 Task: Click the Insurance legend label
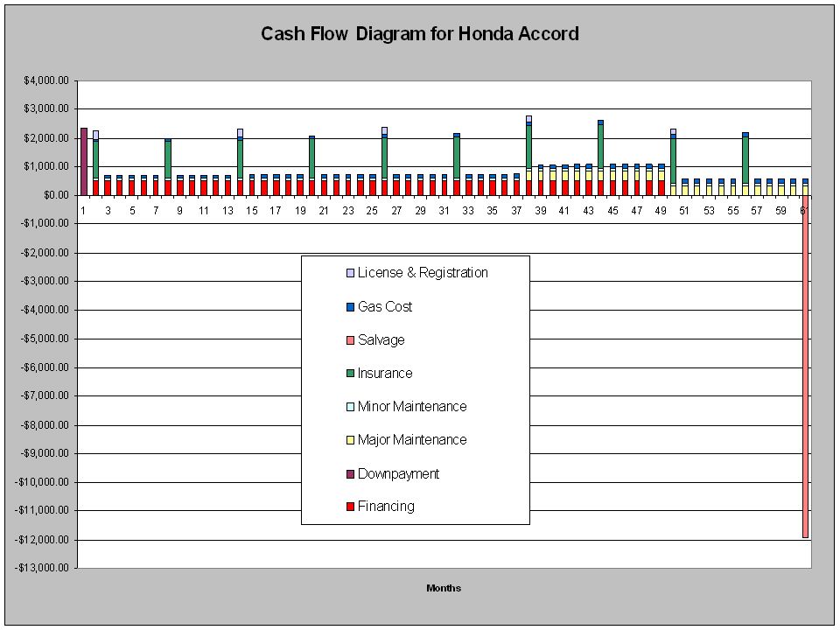pos(385,374)
